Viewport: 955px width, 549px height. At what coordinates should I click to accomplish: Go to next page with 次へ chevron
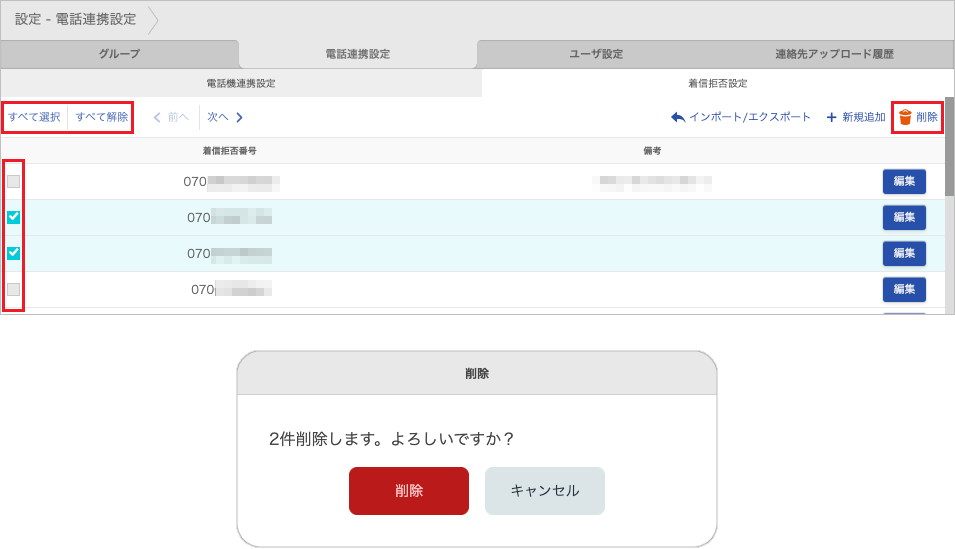[239, 117]
